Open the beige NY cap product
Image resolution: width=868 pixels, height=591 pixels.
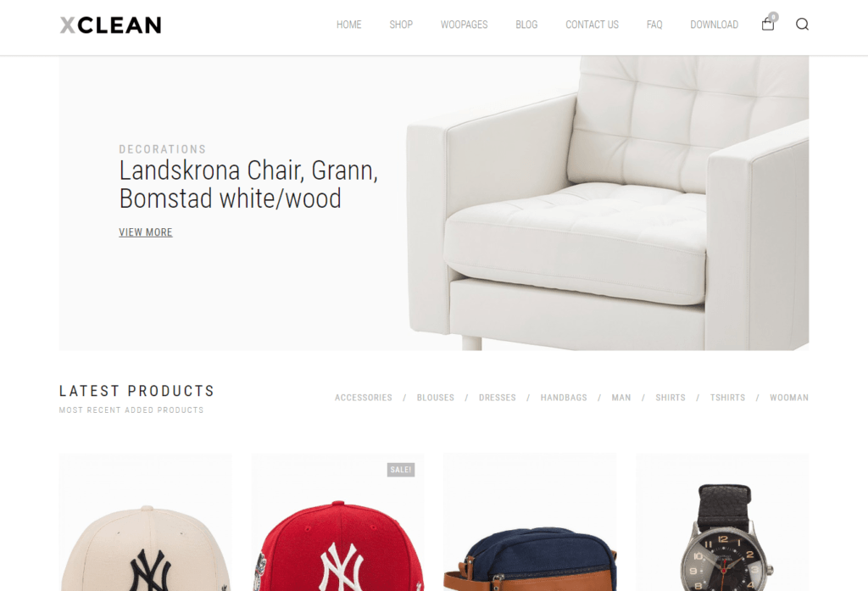[x=146, y=522]
